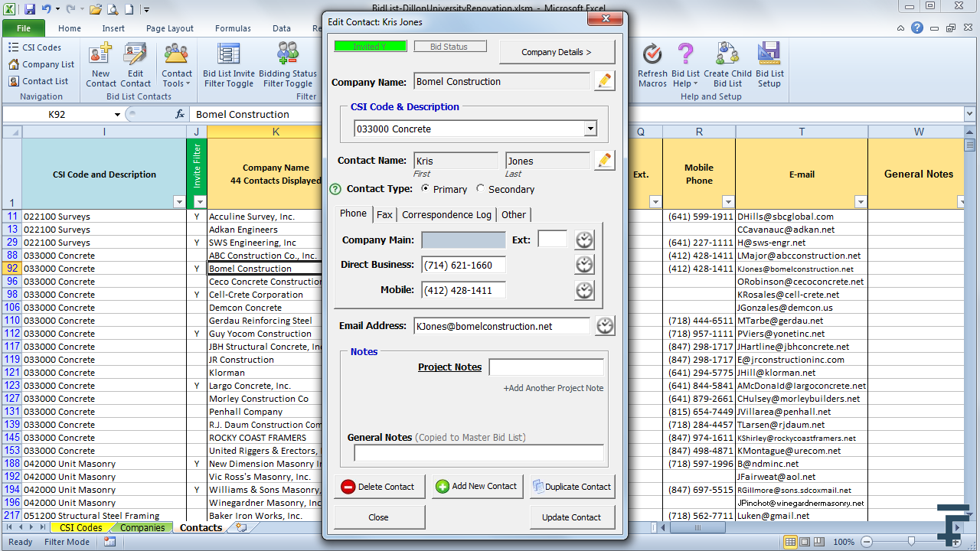
Task: Open macro recording icon in status bar
Action: 109,542
